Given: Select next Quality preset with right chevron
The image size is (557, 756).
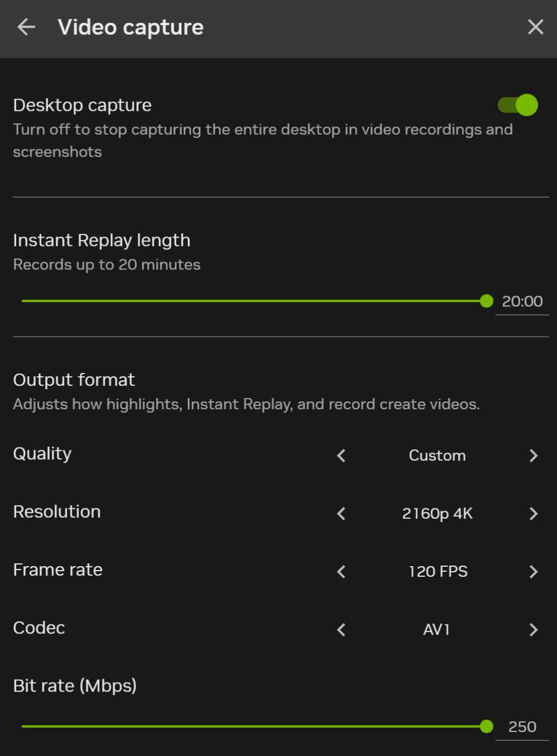Looking at the screenshot, I should point(533,455).
